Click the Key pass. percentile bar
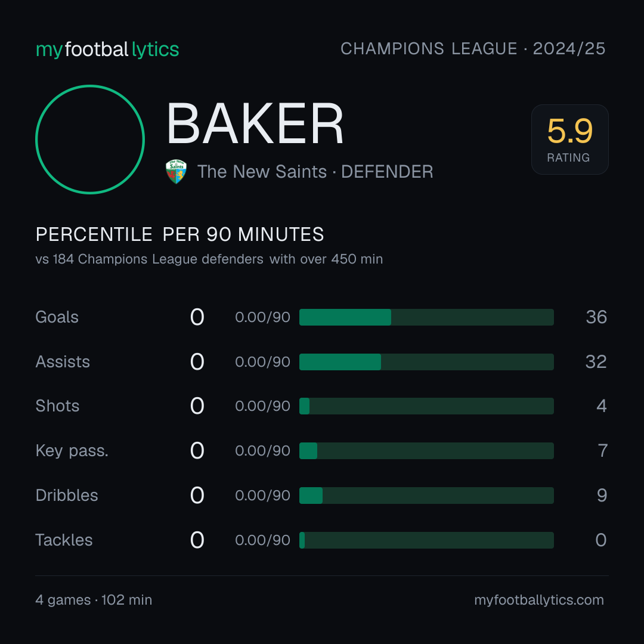This screenshot has height=644, width=644. [x=426, y=451]
